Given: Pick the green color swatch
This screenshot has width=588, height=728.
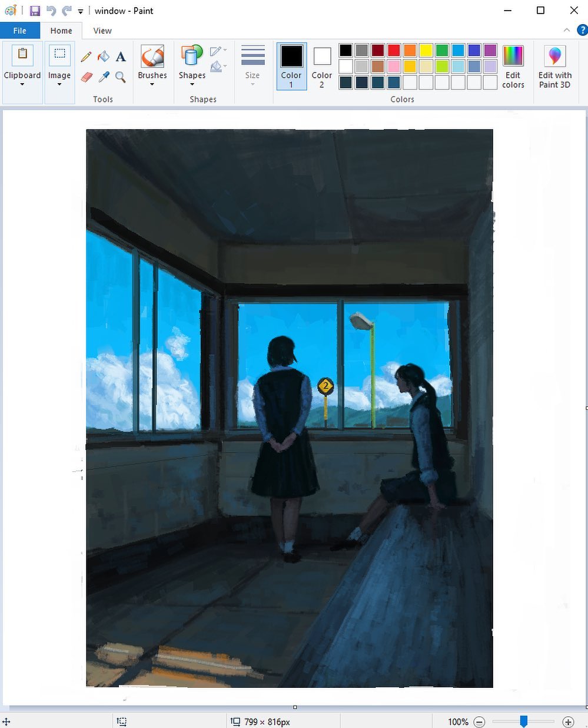Looking at the screenshot, I should [442, 50].
